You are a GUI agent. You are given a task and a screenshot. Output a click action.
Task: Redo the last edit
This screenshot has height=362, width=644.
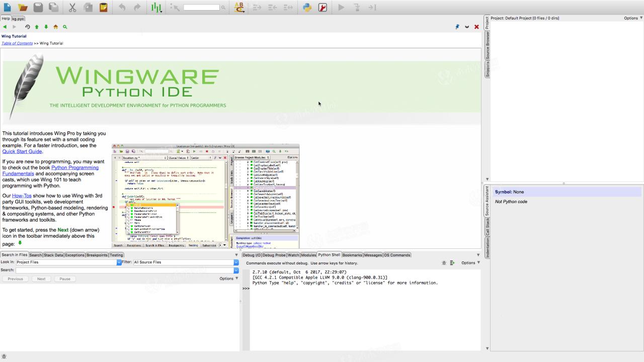[137, 8]
